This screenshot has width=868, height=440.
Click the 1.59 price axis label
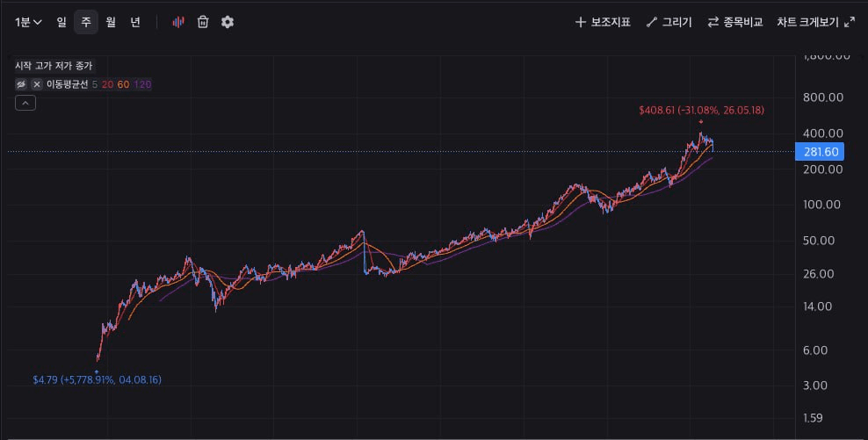click(814, 418)
